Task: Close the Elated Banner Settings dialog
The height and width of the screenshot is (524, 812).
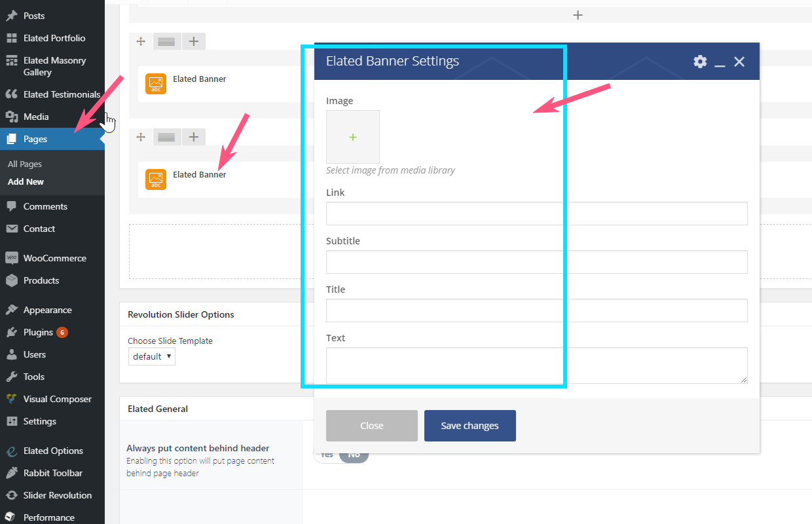Action: (739, 62)
